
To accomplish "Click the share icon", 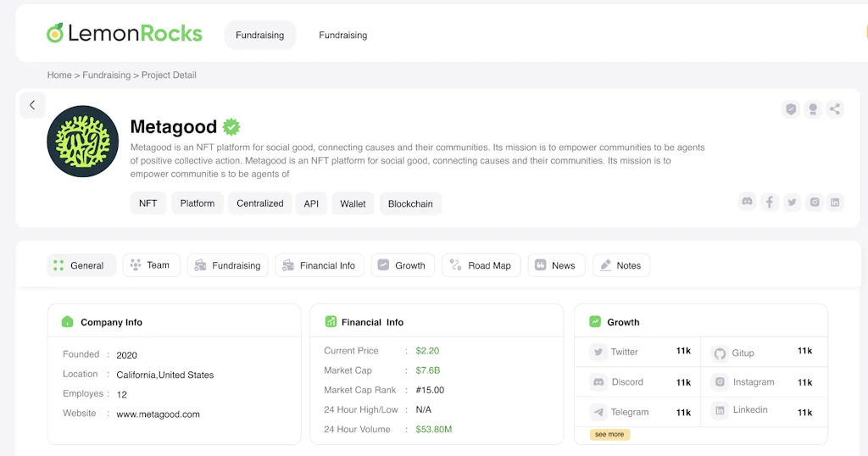I will (x=835, y=109).
